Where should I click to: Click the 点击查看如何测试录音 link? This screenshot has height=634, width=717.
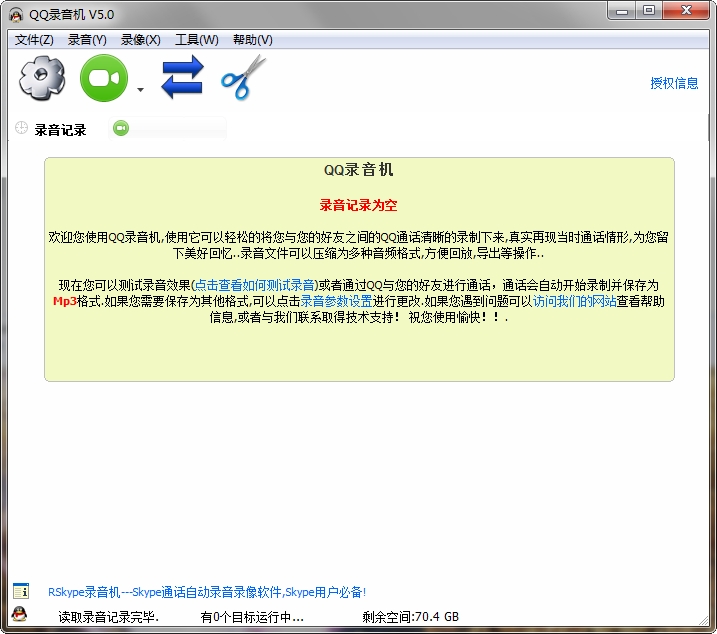tap(254, 285)
